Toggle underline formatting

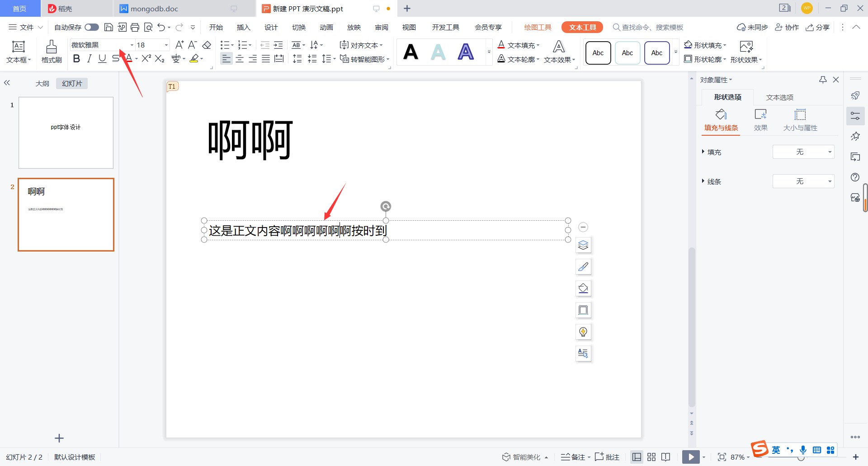103,58
